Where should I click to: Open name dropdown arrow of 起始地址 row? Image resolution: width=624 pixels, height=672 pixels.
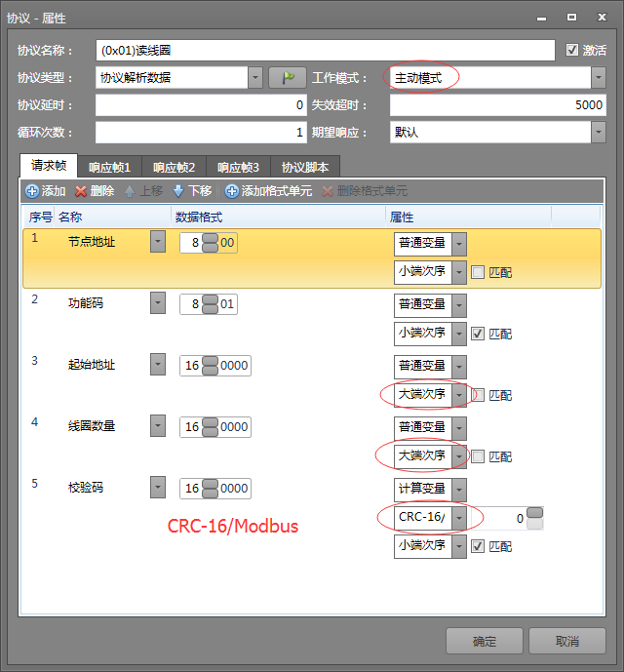click(158, 365)
